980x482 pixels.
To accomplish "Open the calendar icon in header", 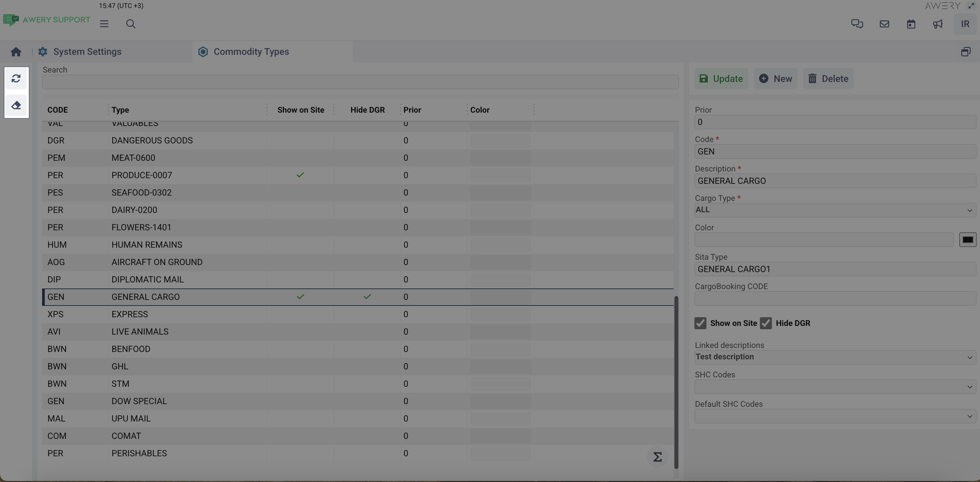I will [911, 24].
